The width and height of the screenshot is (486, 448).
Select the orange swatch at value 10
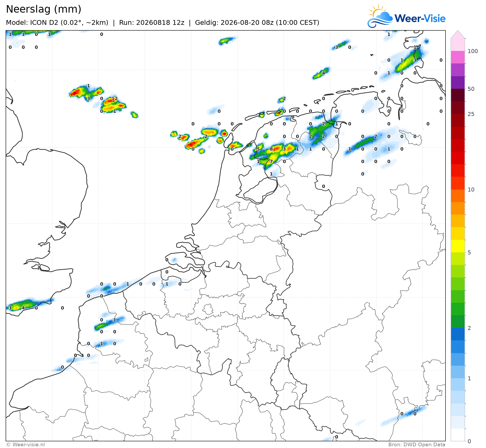click(458, 196)
